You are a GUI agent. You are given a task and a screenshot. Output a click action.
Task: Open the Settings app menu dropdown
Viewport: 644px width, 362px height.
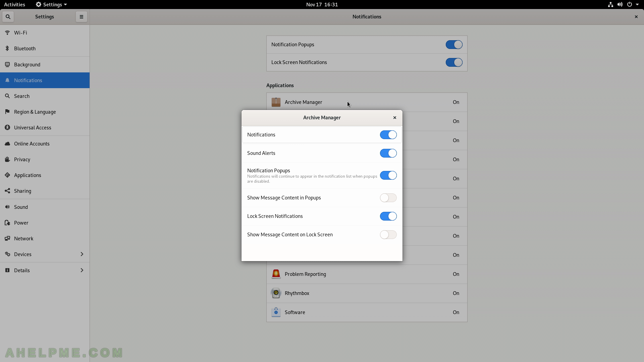coord(51,5)
